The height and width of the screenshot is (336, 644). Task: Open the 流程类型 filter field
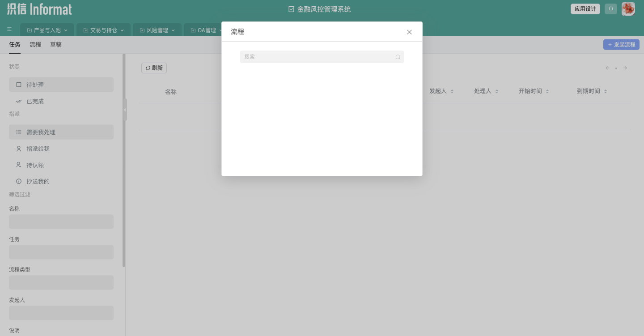click(61, 283)
